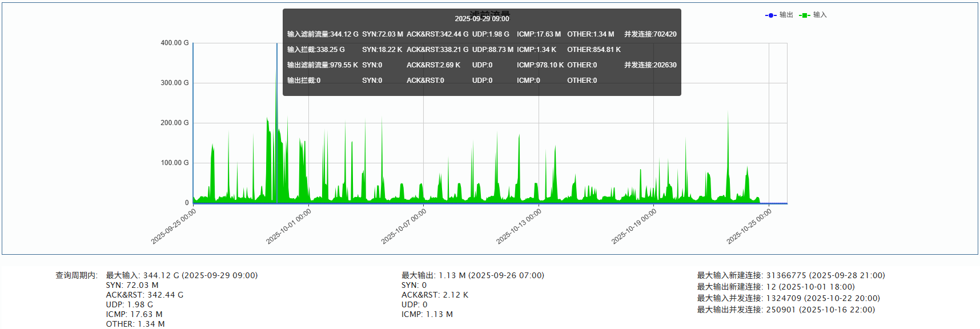The height and width of the screenshot is (329, 980).
Task: Click the 2025-10-13 00:00 x-axis label
Action: 519,226
